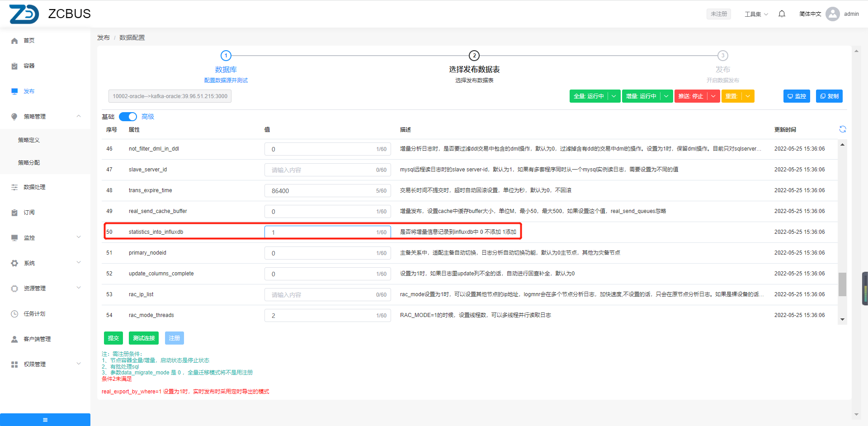Select 策略分配 in the sidebar
868x426 pixels.
[x=29, y=163]
